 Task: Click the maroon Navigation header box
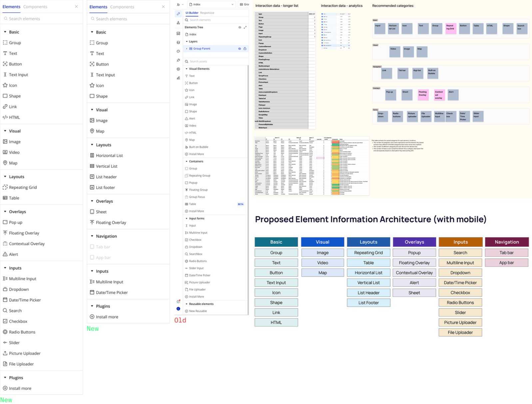(507, 242)
